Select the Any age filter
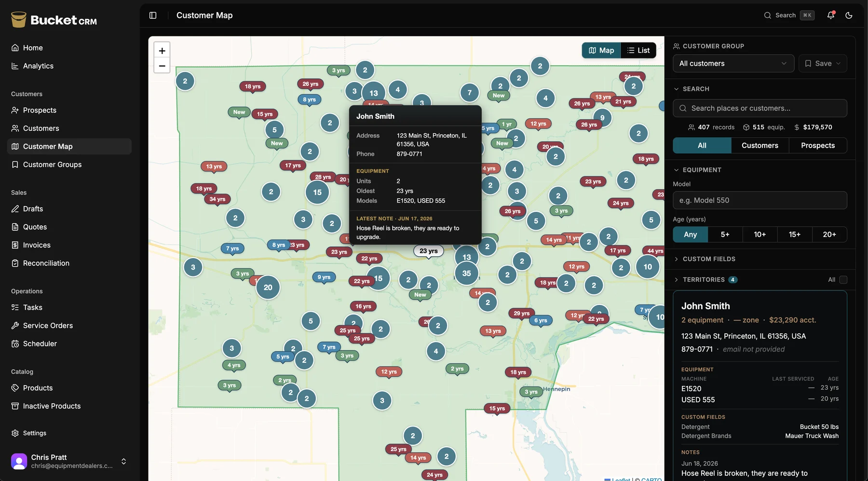 691,234
